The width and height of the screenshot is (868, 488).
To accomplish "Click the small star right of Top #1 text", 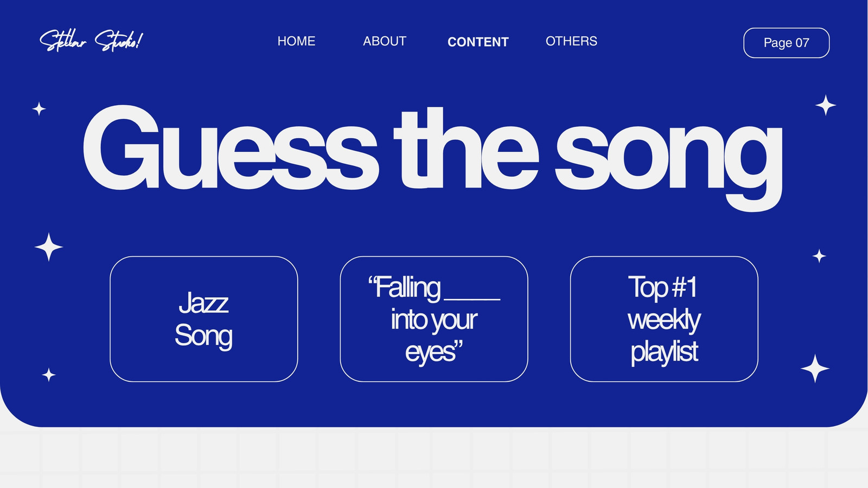I will click(819, 256).
